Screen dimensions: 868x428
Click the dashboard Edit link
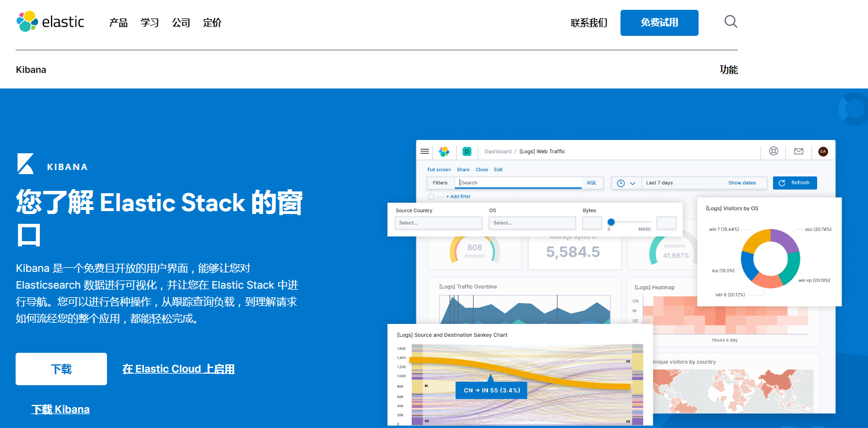[x=498, y=169]
